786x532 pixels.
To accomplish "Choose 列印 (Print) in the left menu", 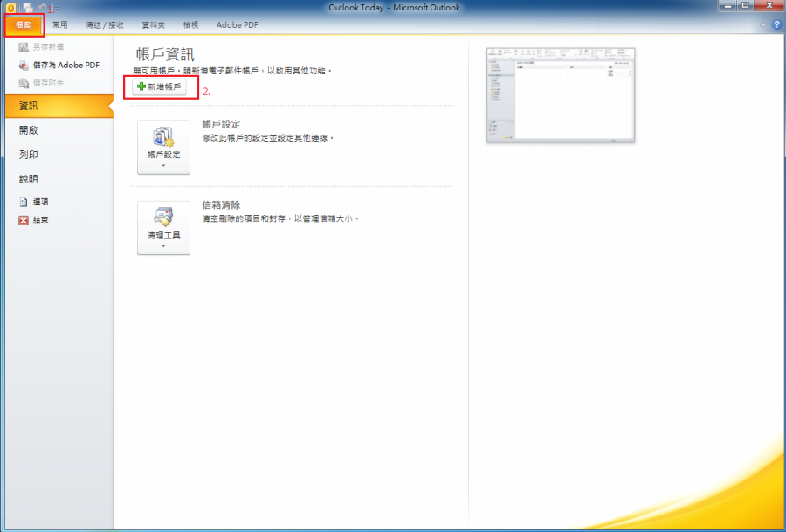I will [x=28, y=155].
